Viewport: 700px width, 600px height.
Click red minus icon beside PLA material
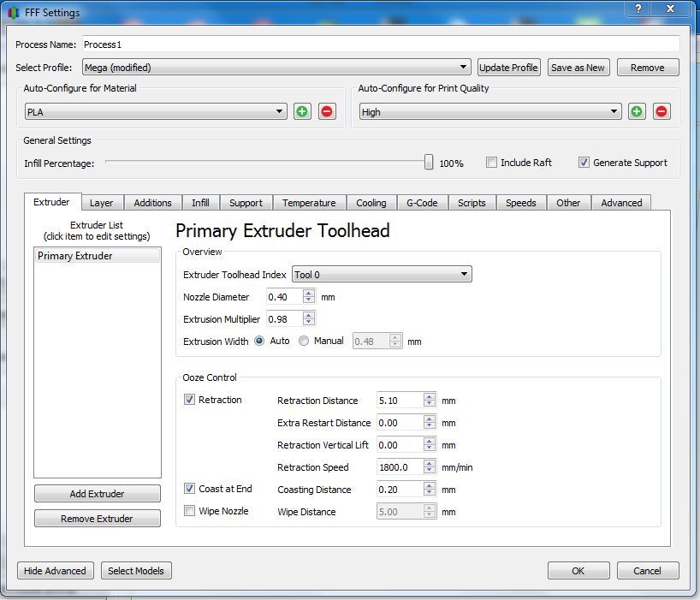(327, 111)
